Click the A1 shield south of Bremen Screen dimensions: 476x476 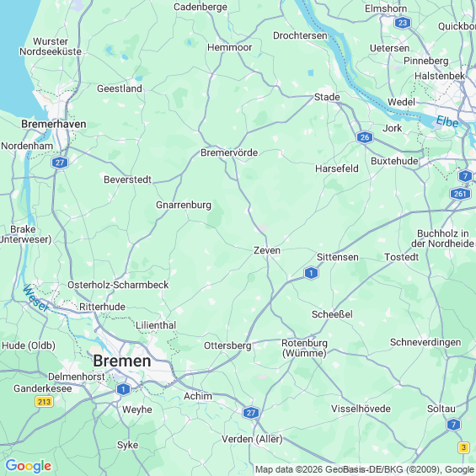coord(123,389)
